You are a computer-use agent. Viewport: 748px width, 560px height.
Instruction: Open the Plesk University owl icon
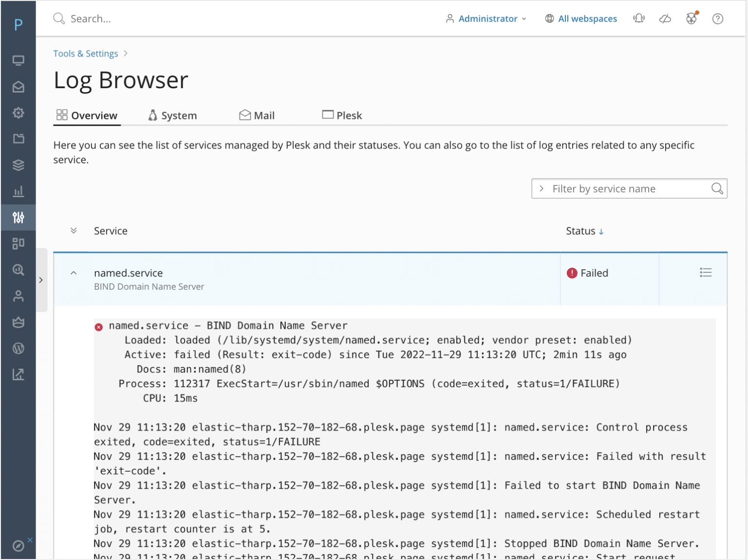click(x=691, y=19)
